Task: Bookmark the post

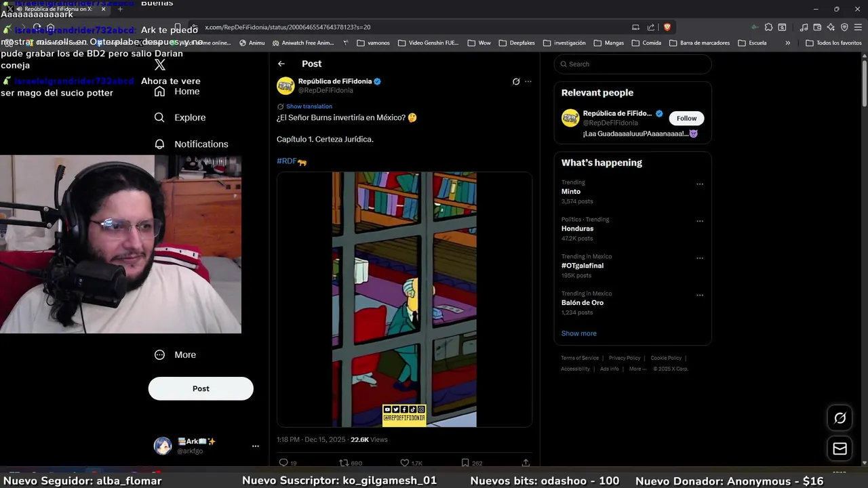Action: (x=465, y=463)
